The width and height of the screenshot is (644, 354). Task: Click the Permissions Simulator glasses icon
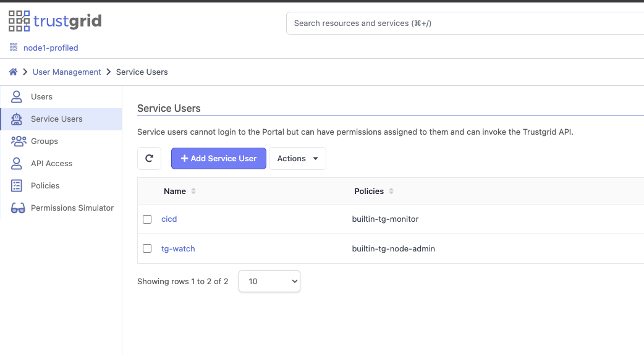[19, 208]
